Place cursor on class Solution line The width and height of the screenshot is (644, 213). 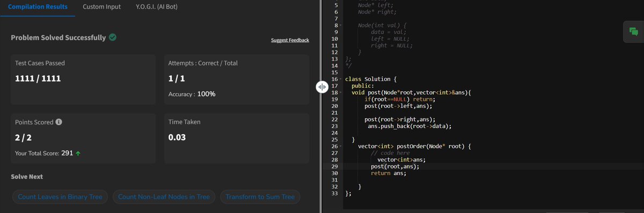pyautogui.click(x=371, y=79)
